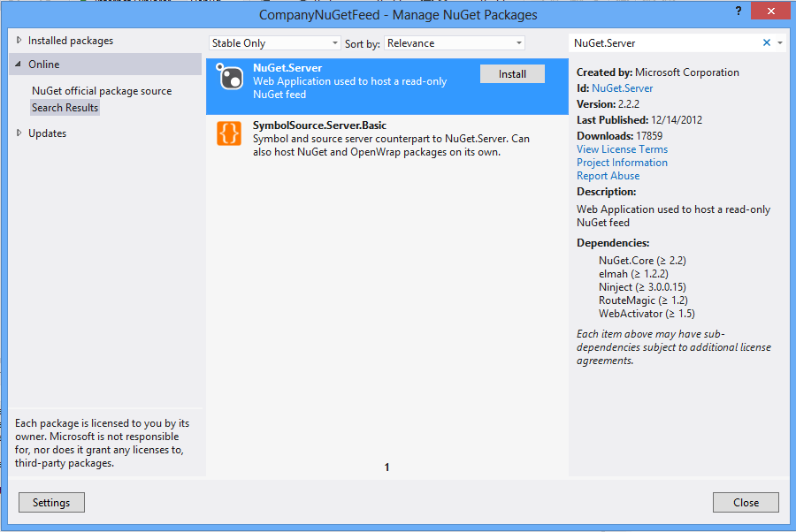796x532 pixels.
Task: Click the Ninject (≥ 3.0.0.15) dependency
Action: tap(642, 287)
